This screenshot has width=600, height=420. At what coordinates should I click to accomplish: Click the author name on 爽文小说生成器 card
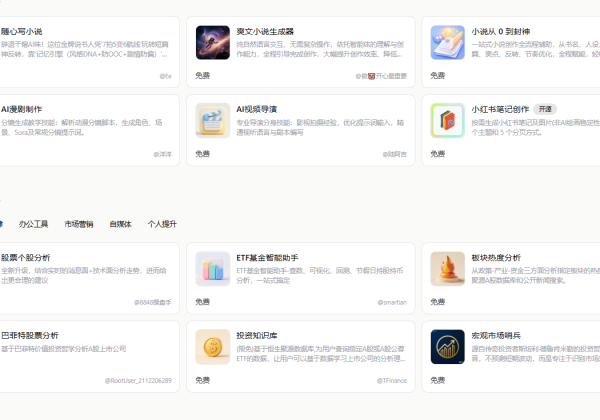click(381, 76)
